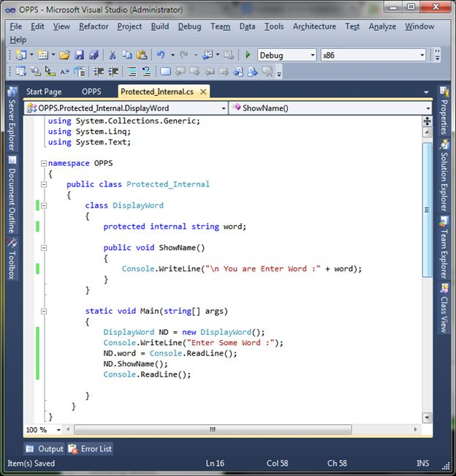This screenshot has width=456, height=476.
Task: Collapse the Protected_Internal class block
Action: click(44, 184)
